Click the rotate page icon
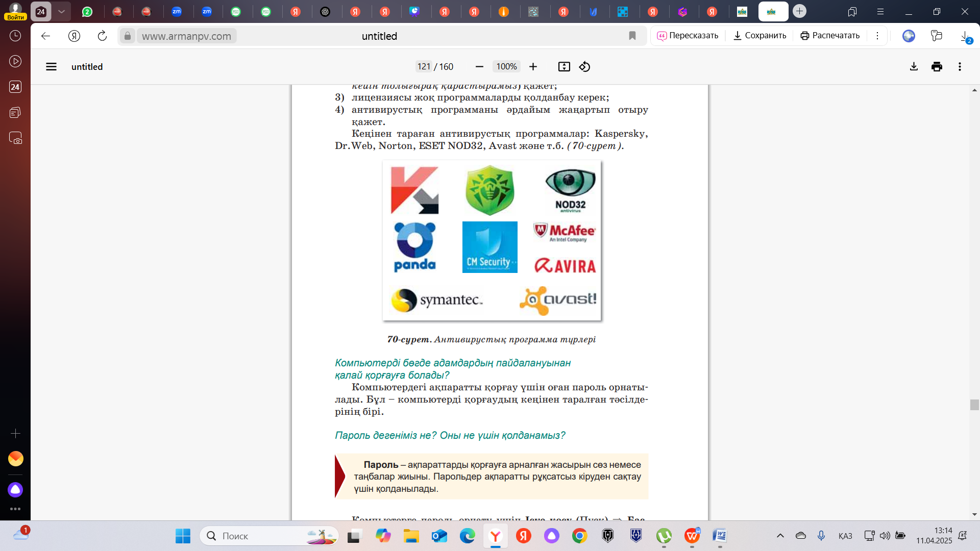Image resolution: width=980 pixels, height=551 pixels. point(584,67)
